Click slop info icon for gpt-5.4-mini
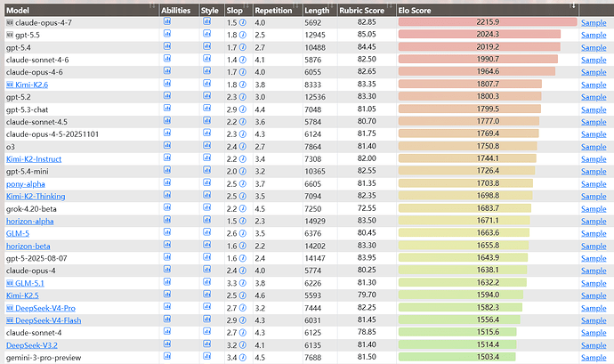This screenshot has height=364, width=614. (243, 171)
